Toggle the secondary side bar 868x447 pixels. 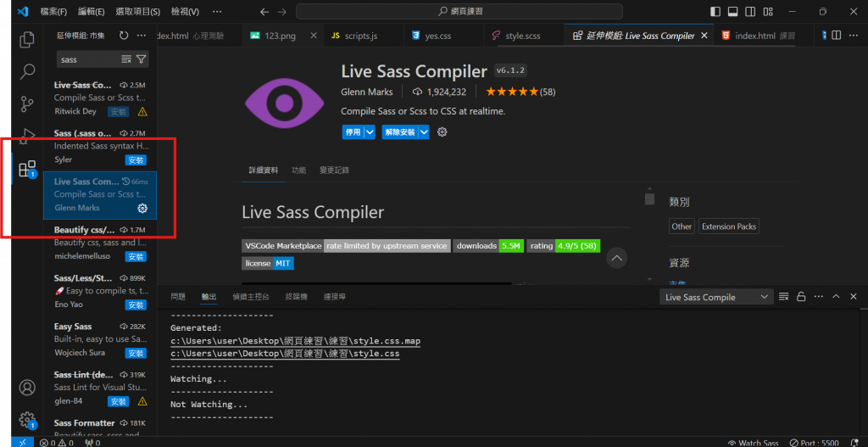pyautogui.click(x=750, y=12)
